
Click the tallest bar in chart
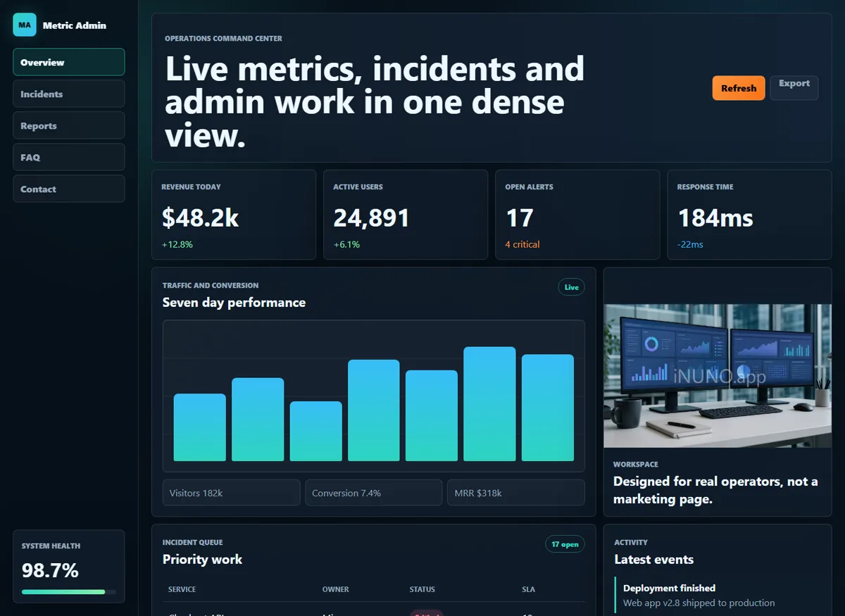click(x=489, y=404)
